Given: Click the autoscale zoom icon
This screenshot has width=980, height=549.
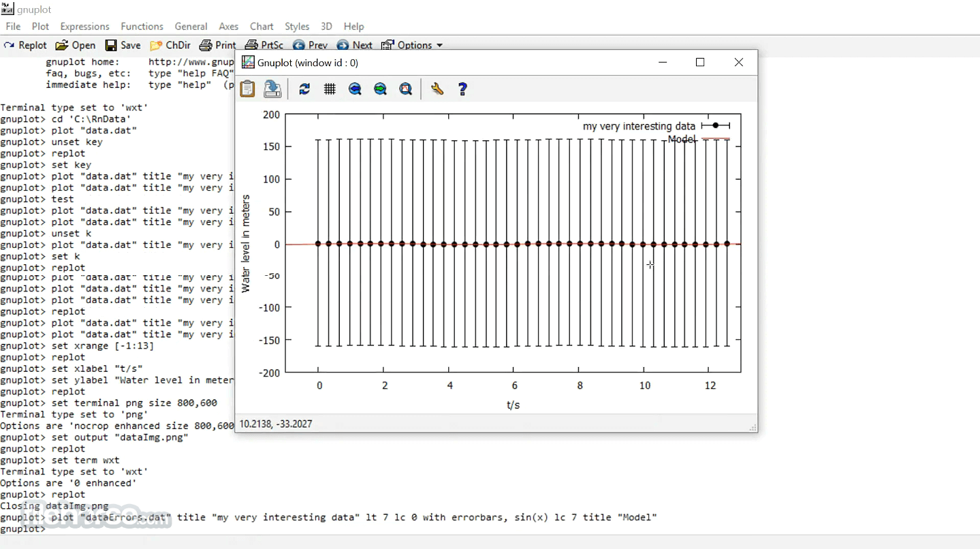Looking at the screenshot, I should [406, 89].
